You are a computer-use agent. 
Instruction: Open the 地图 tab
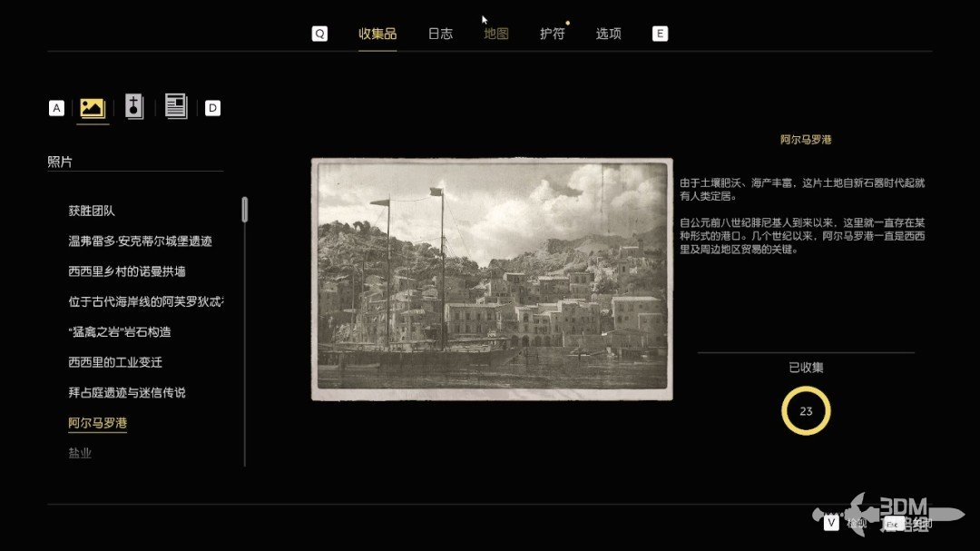496,34
